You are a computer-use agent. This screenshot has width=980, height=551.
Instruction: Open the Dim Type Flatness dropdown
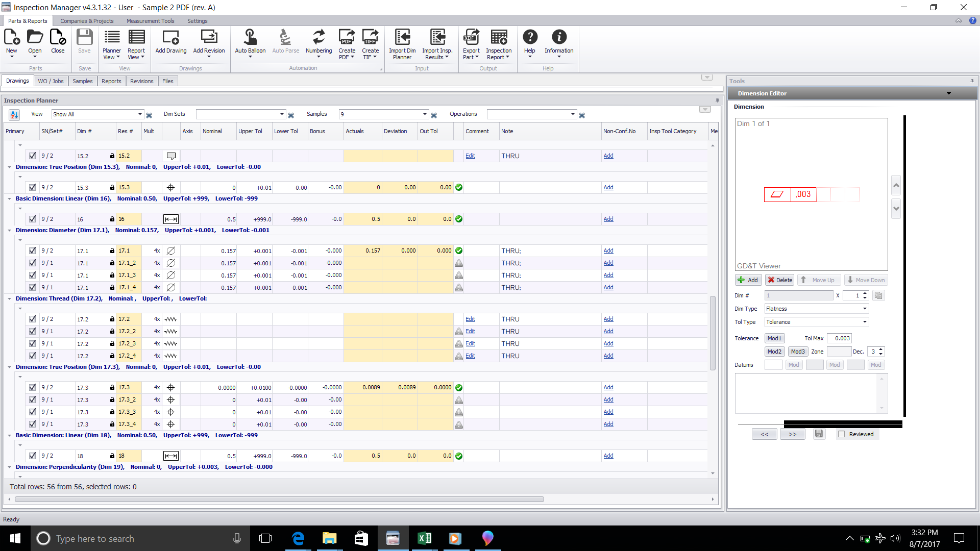[865, 309]
